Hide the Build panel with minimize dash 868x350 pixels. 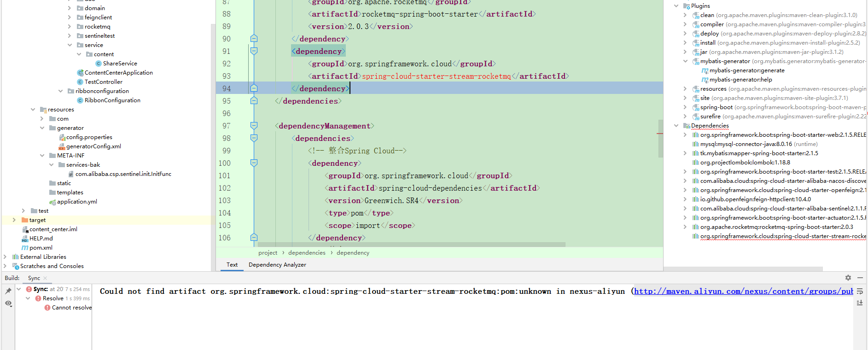pyautogui.click(x=860, y=278)
